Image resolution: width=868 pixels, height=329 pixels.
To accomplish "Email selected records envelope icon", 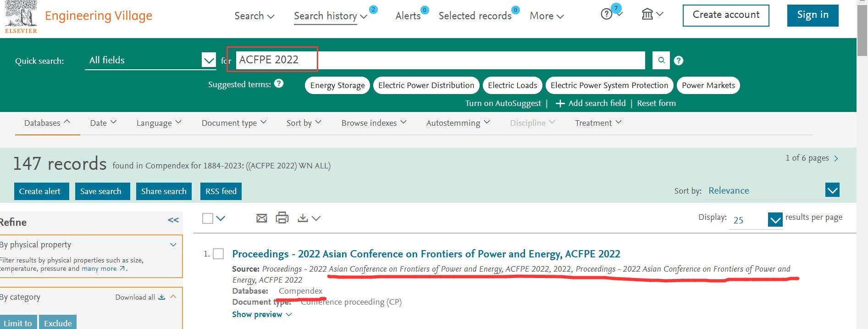I will (261, 218).
